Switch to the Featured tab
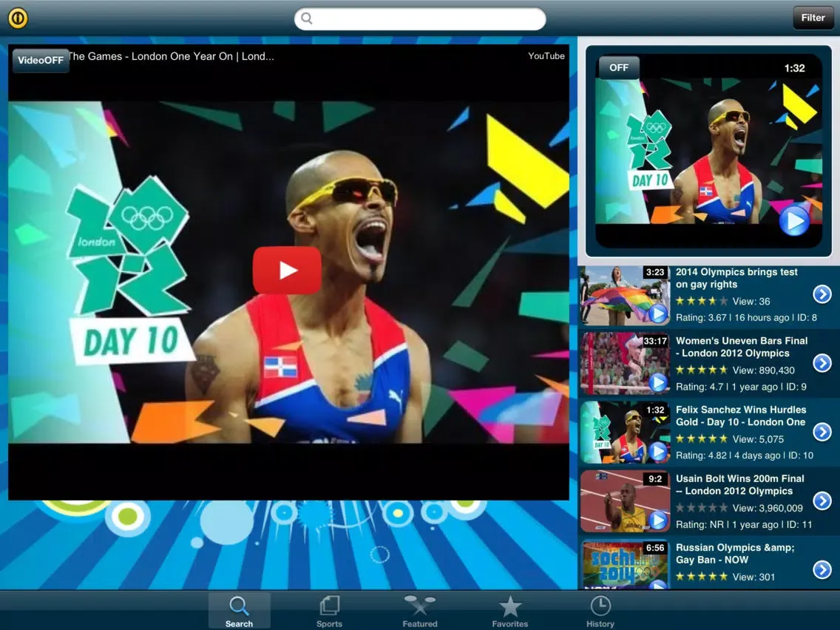This screenshot has width=840, height=630. point(420,612)
